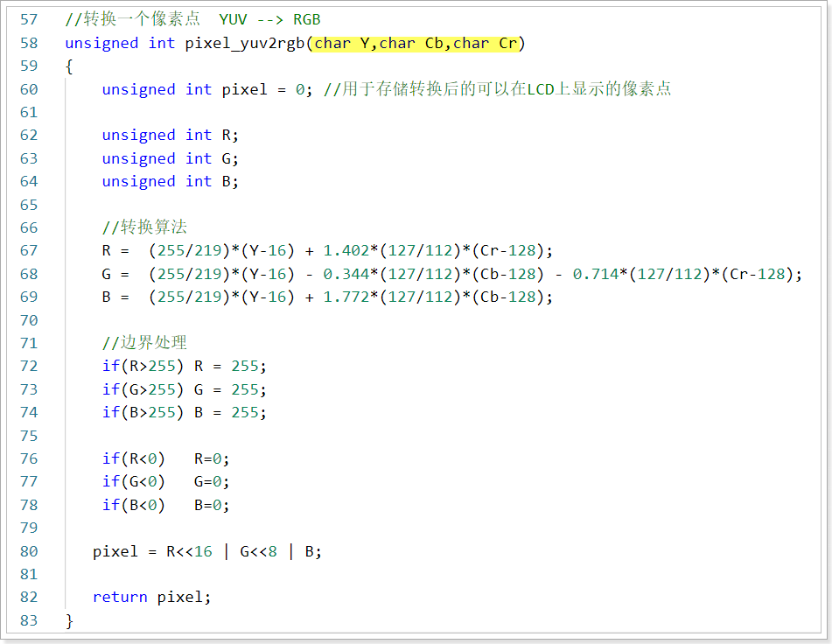The height and width of the screenshot is (644, 832).
Task: Click 'if(R<0)' on line 76
Action: [134, 458]
